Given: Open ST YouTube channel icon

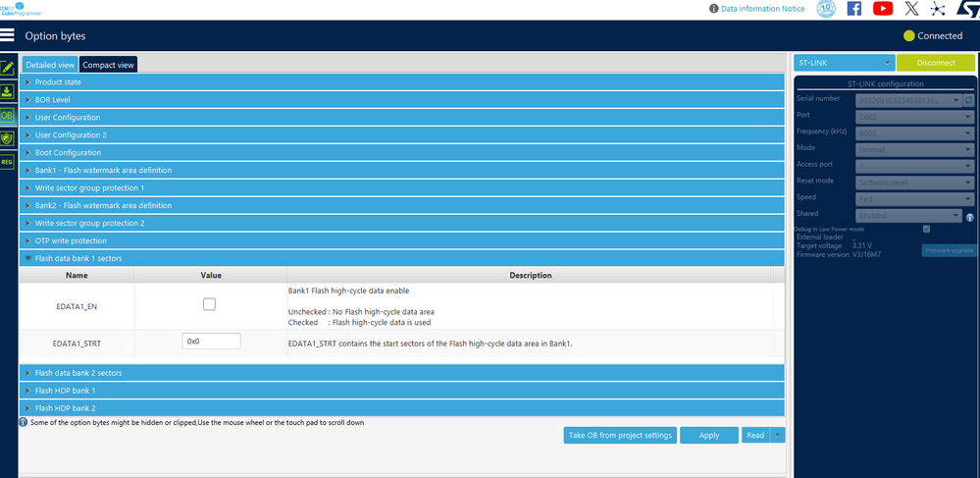Looking at the screenshot, I should click(883, 8).
